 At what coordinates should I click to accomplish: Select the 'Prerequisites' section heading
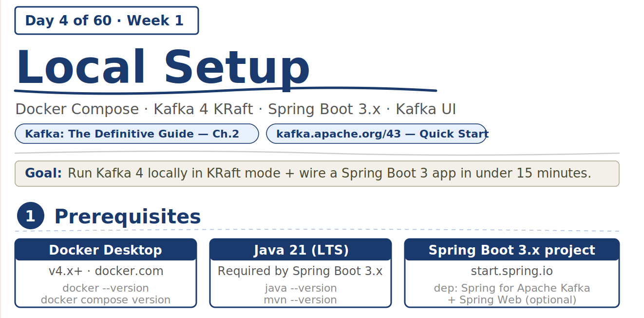128,216
